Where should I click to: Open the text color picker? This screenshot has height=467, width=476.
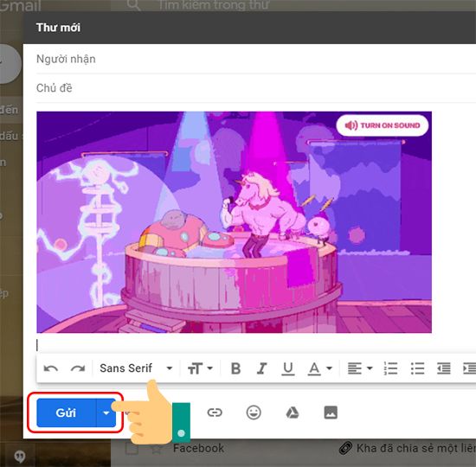(320, 368)
